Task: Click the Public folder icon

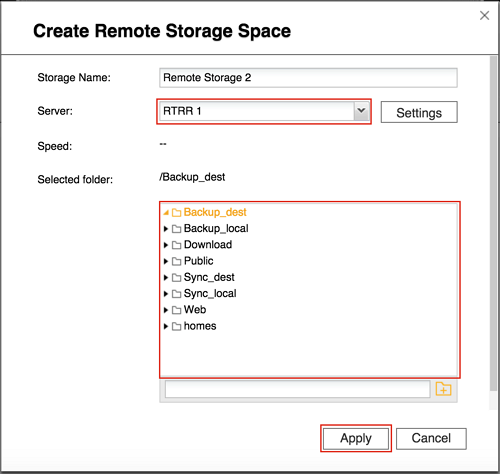Action: [176, 261]
